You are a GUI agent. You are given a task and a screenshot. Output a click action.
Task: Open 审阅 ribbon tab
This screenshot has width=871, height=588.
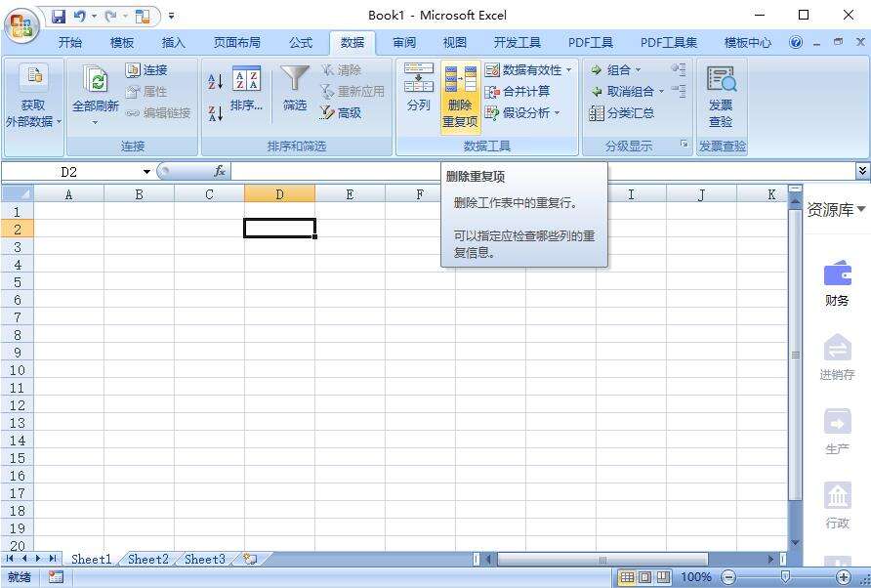click(x=404, y=42)
